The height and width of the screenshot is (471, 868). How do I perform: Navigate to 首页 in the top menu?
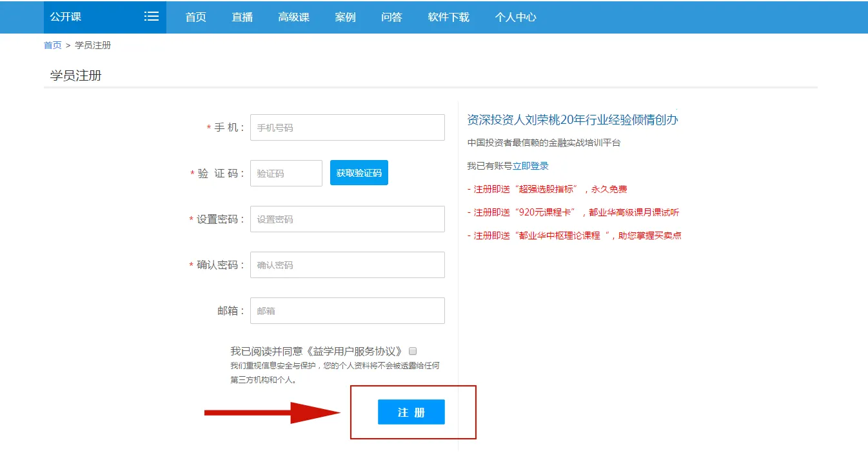point(195,17)
